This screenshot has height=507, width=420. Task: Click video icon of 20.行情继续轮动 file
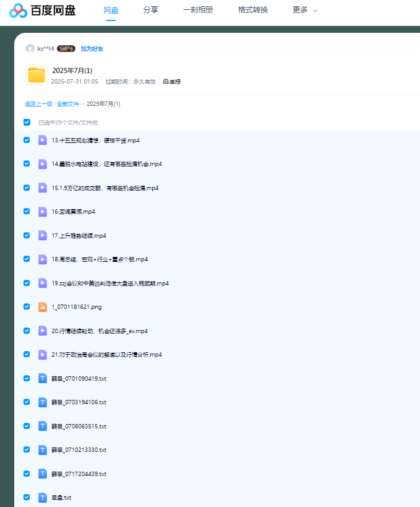43,331
